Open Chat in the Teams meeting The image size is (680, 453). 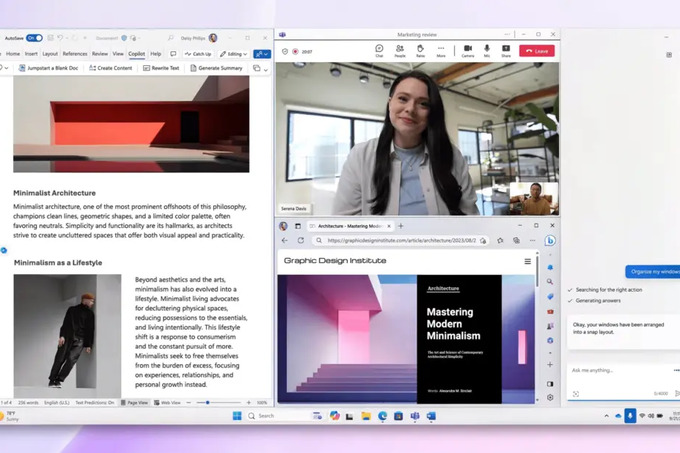tap(380, 49)
